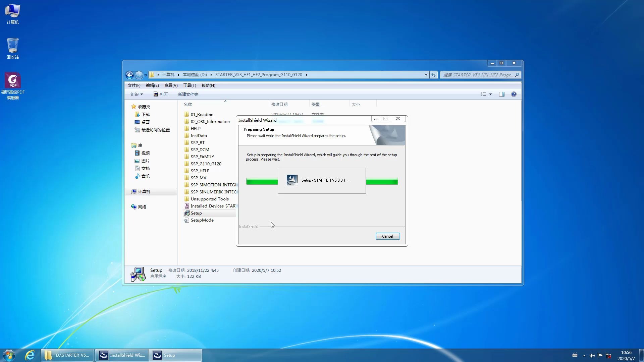Select 库 in navigation pane

click(x=137, y=145)
